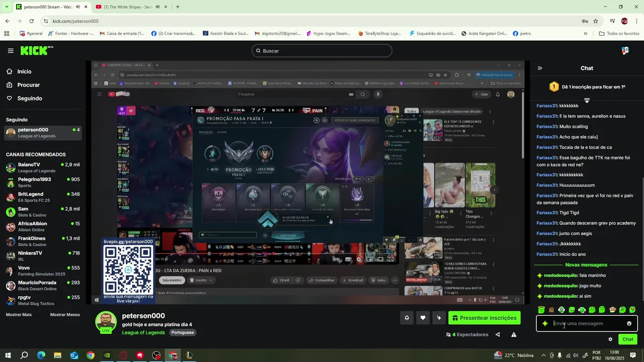This screenshot has width=644, height=362.
Task: Click the Novas mensagens divider
Action: (587, 265)
